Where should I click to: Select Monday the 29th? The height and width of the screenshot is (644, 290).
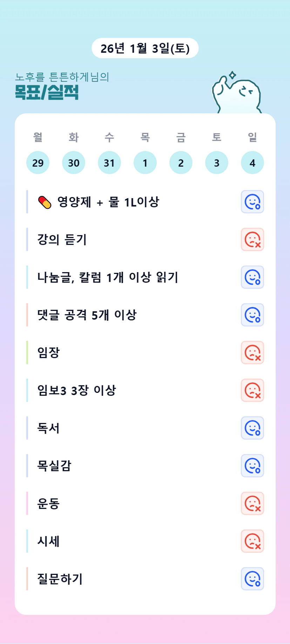pyautogui.click(x=38, y=163)
